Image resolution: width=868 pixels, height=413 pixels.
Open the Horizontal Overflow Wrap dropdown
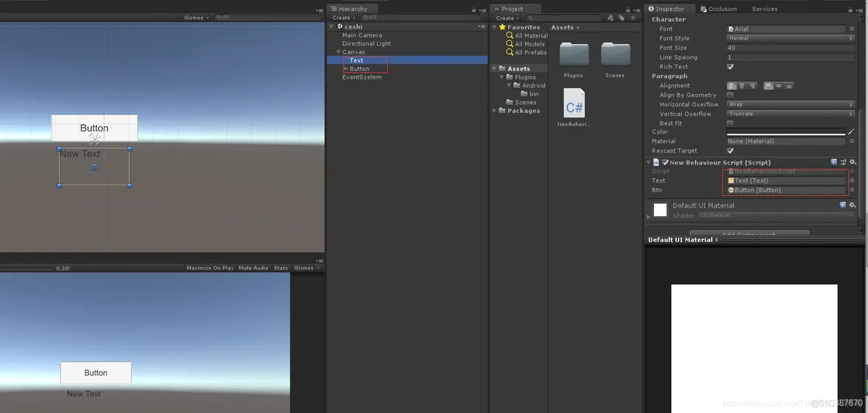[790, 104]
